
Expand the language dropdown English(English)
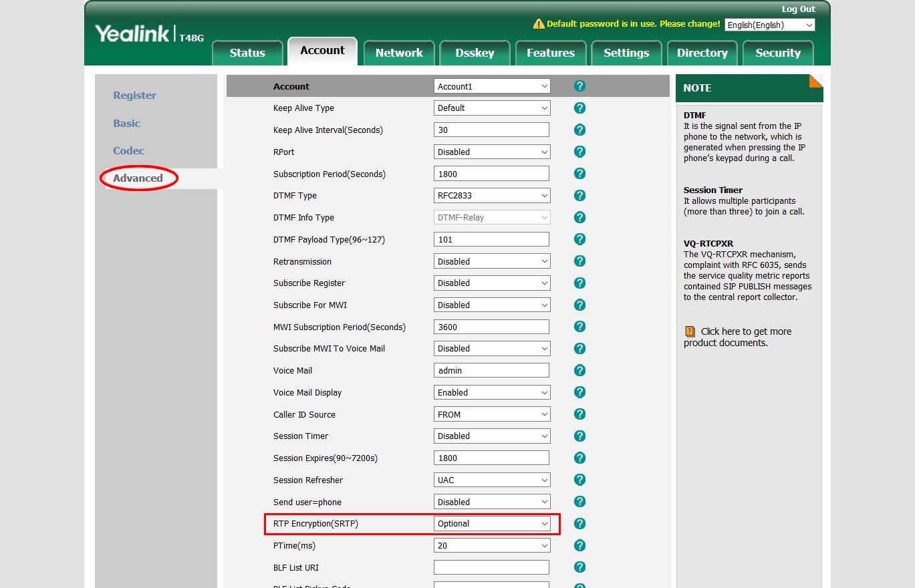pos(770,25)
